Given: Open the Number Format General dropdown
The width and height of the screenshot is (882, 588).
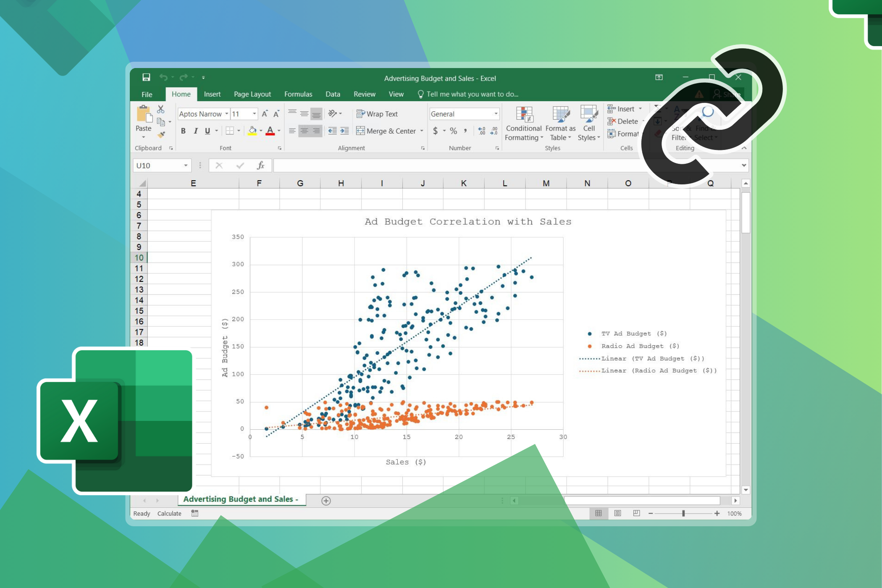Looking at the screenshot, I should [x=495, y=113].
